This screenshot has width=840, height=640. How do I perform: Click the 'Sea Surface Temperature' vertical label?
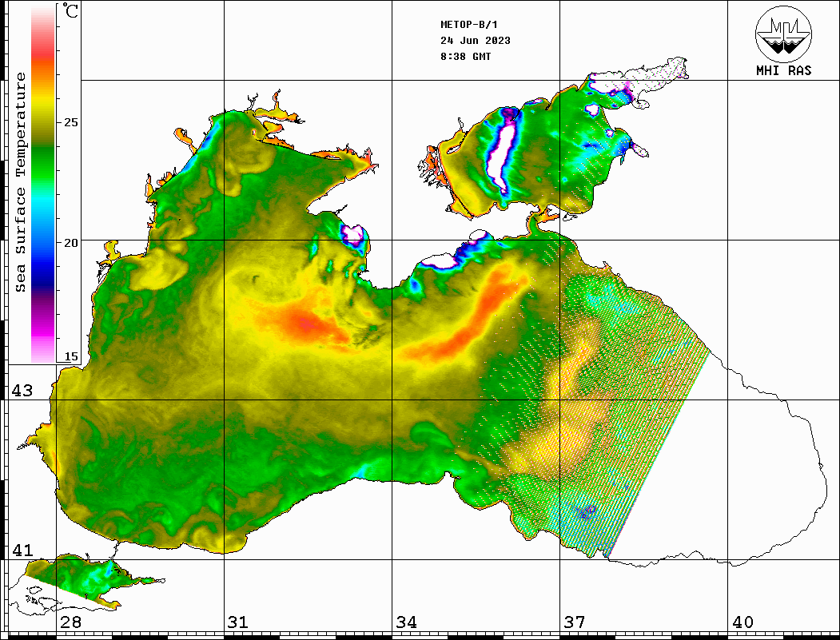click(x=20, y=182)
